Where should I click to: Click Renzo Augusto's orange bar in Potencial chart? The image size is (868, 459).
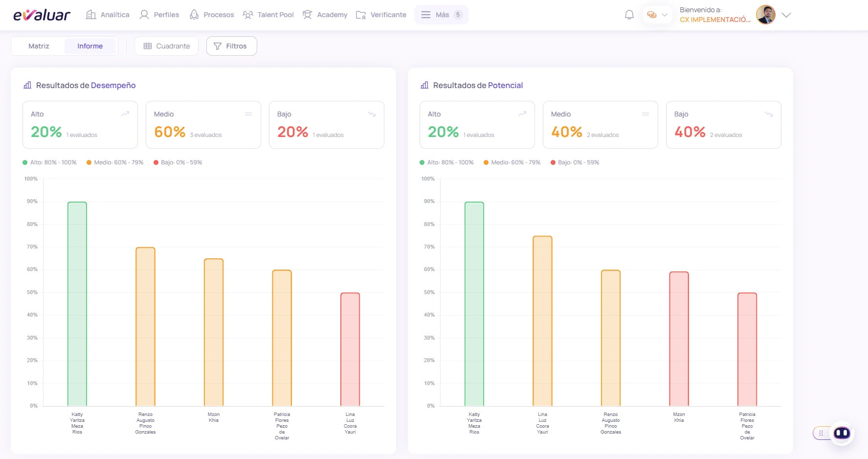pos(611,338)
